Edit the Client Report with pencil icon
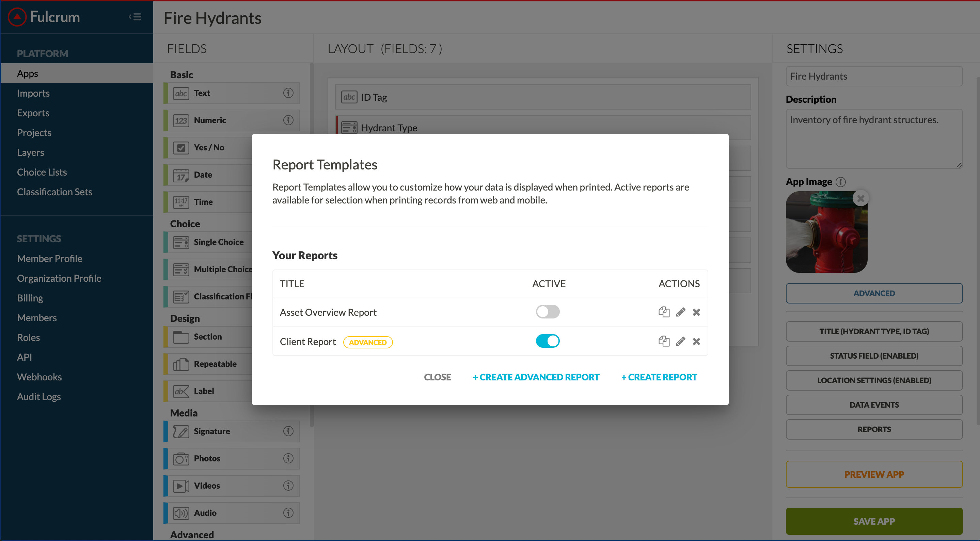Screen dimensions: 980x541 click(x=681, y=341)
